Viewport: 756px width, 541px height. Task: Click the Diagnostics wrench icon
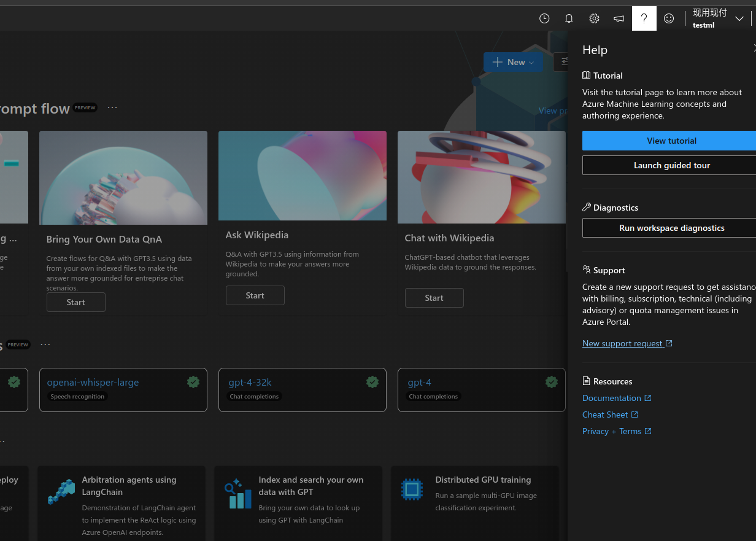[587, 208]
